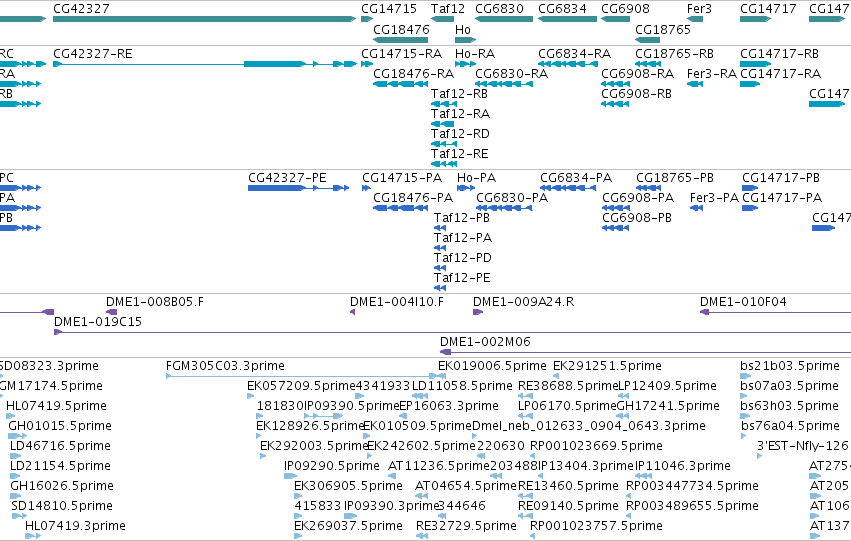Select the CG6908 gene feature
The image size is (851, 541).
[x=615, y=19]
